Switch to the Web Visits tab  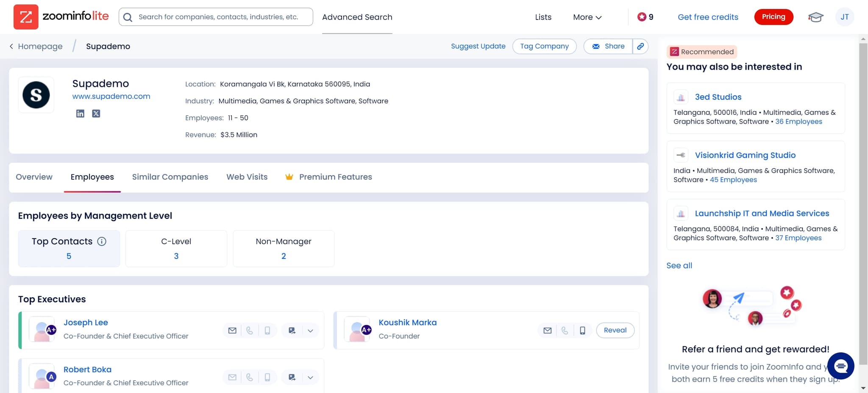(x=247, y=177)
